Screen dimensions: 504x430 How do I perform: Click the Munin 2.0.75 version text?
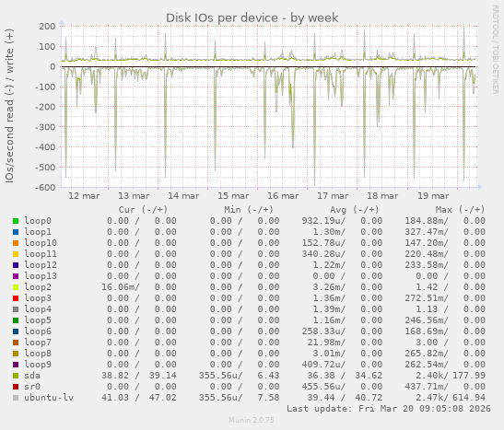tap(252, 420)
